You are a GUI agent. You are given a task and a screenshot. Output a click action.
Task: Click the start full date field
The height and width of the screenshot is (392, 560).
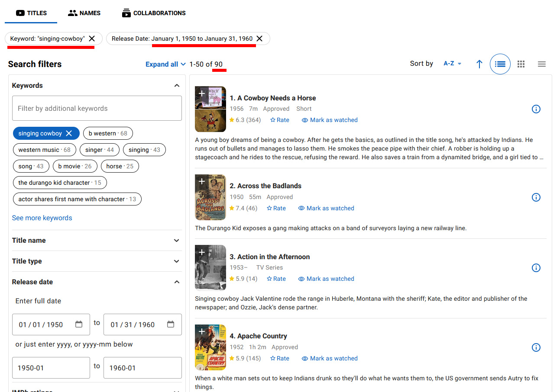51,325
